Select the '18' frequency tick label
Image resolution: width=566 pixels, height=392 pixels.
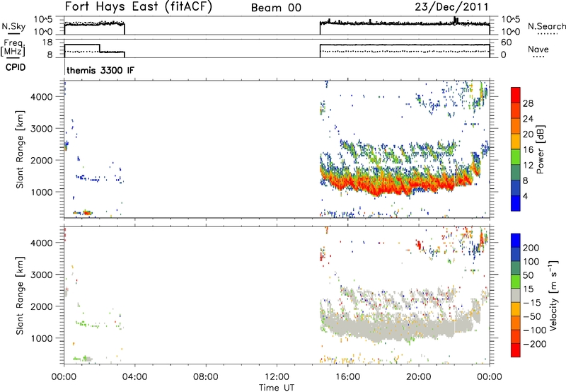click(47, 42)
